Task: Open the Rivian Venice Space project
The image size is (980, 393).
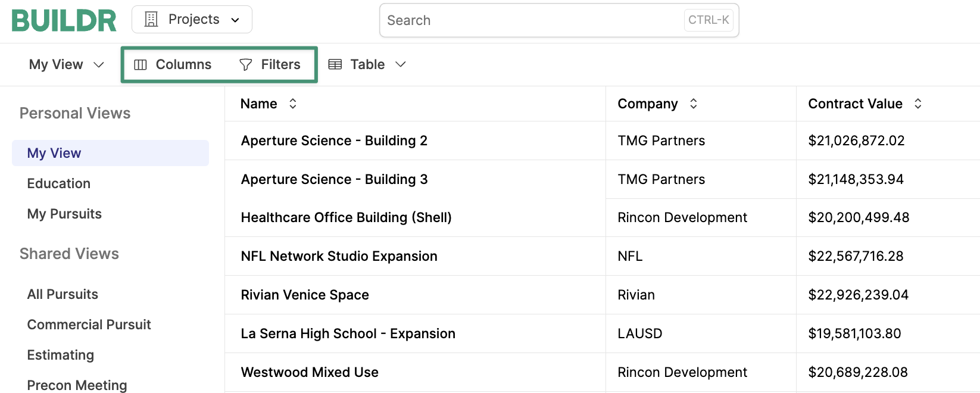Action: pyautogui.click(x=305, y=295)
